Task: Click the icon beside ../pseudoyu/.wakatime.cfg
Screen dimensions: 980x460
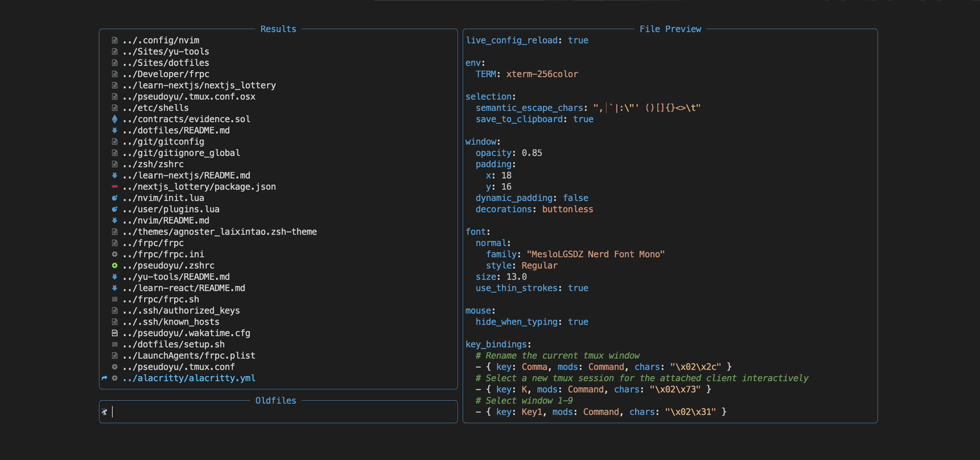Action: (115, 333)
